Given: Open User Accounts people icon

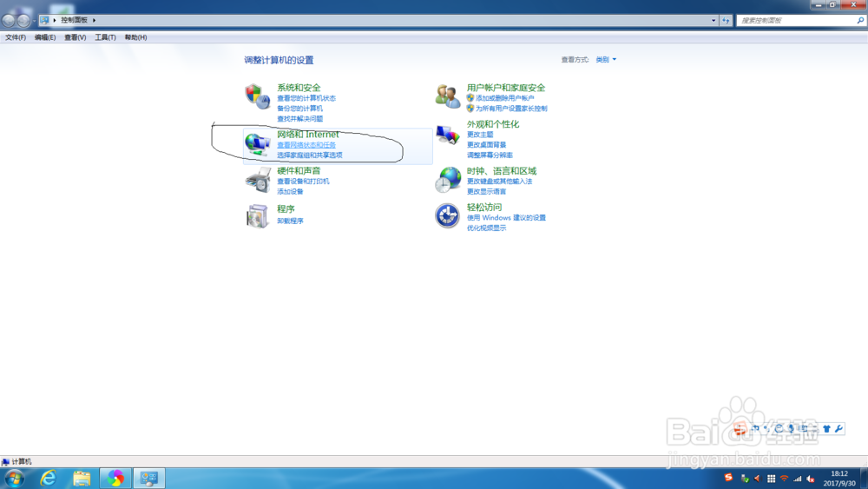Looking at the screenshot, I should click(x=447, y=96).
